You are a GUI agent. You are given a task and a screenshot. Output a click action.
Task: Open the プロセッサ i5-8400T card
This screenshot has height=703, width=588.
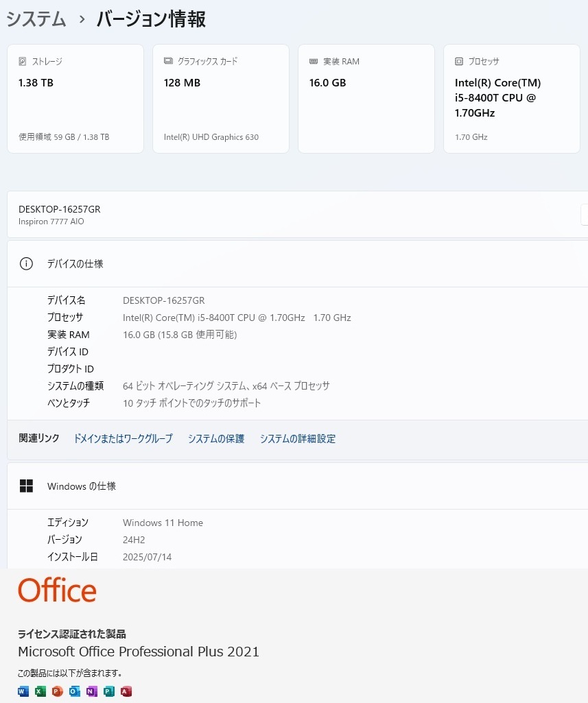512,99
